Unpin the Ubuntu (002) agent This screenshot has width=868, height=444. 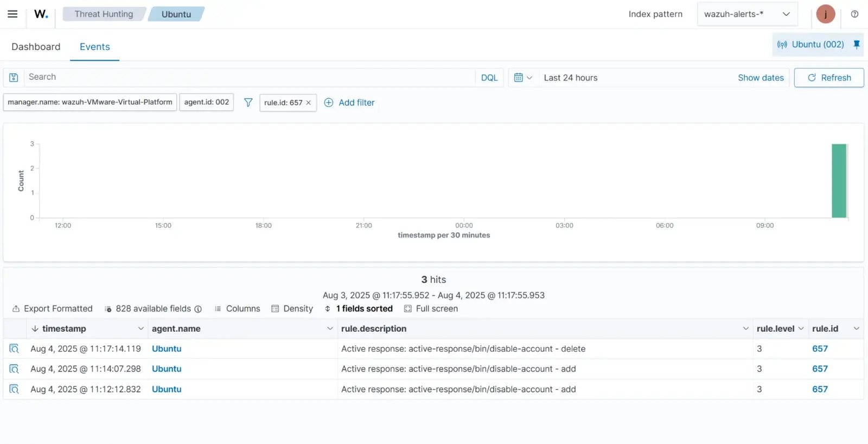click(x=857, y=45)
